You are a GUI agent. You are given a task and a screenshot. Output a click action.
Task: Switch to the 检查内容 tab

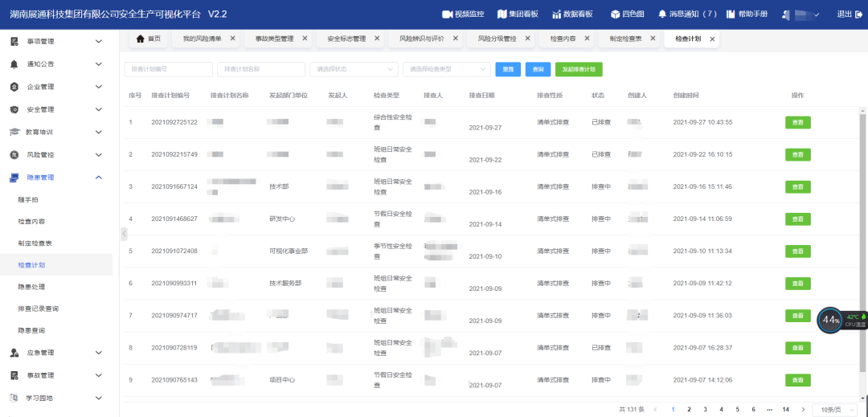click(567, 39)
